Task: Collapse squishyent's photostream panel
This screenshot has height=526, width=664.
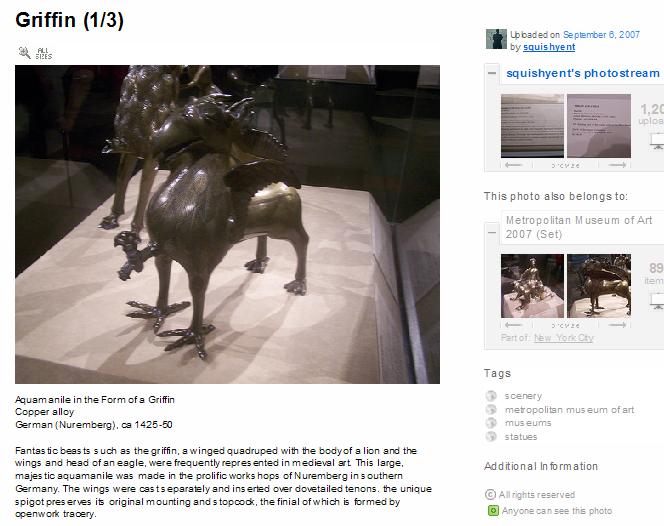Action: click(x=492, y=73)
